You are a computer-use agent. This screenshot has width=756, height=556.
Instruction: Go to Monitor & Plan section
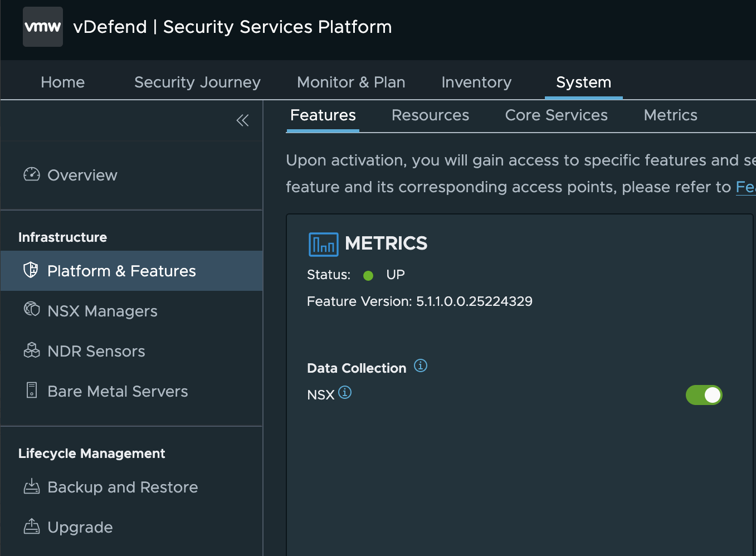point(351,82)
